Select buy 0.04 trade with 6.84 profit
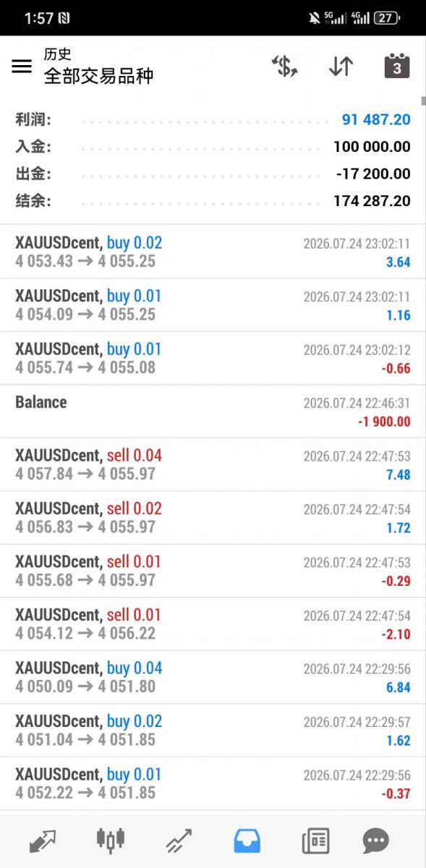426x868 pixels. click(x=213, y=677)
